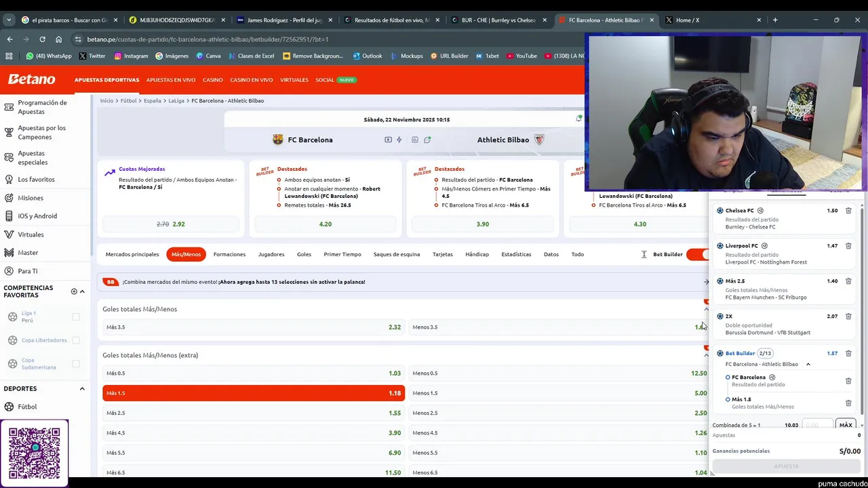
Task: Check the Copa Libertadores checkbox
Action: tap(76, 340)
